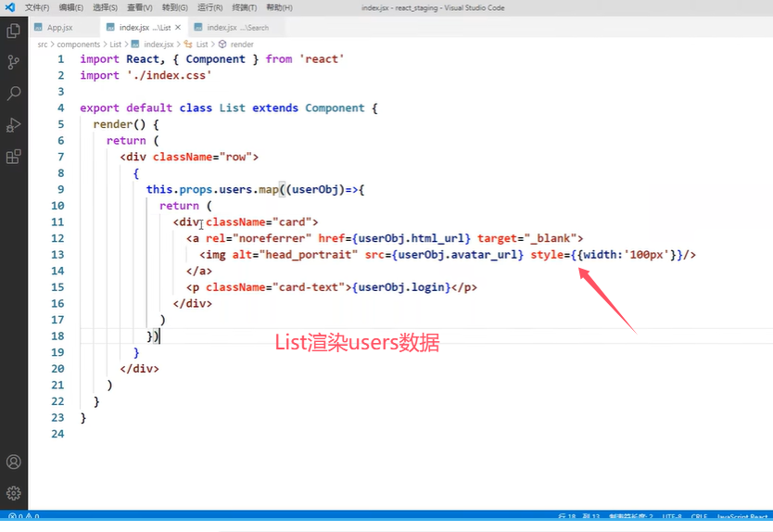This screenshot has width=773, height=532.
Task: Expand the List class breadcrumb segment
Action: tap(202, 44)
